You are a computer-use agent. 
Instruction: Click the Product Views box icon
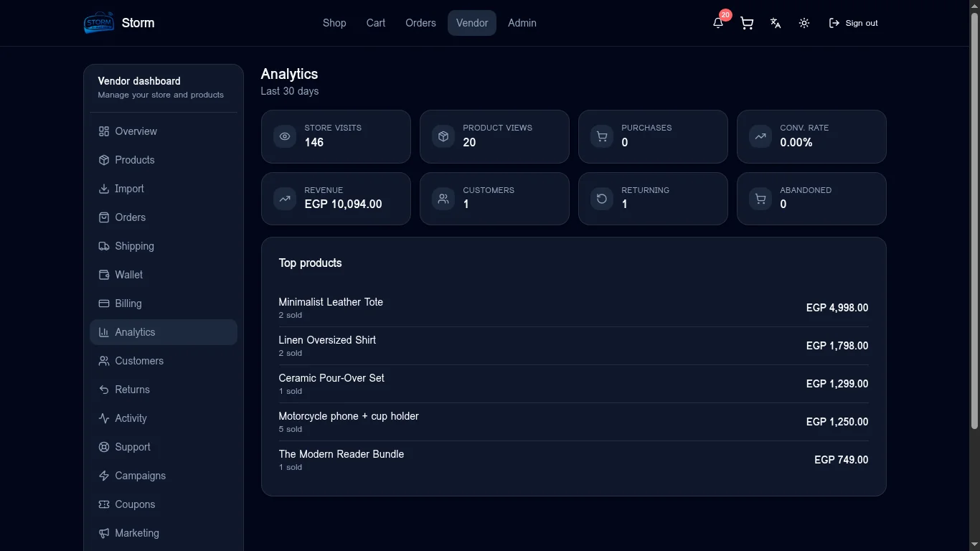click(443, 136)
